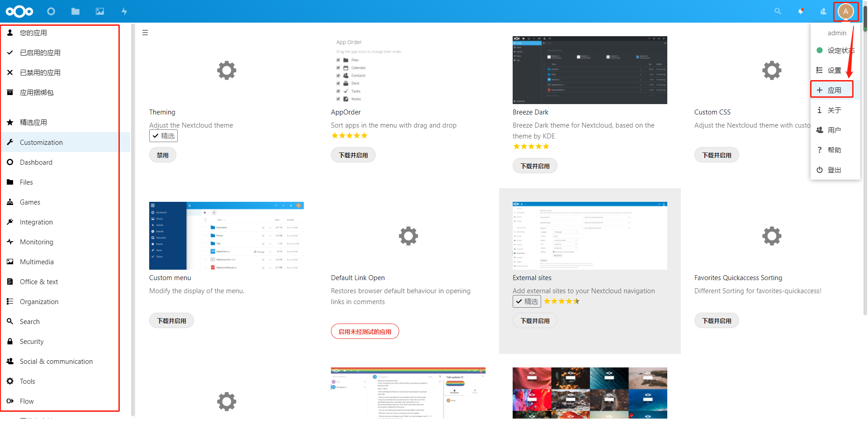Image resolution: width=868 pixels, height=424 pixels.
Task: Open the contacts menu icon in the header
Action: click(823, 11)
